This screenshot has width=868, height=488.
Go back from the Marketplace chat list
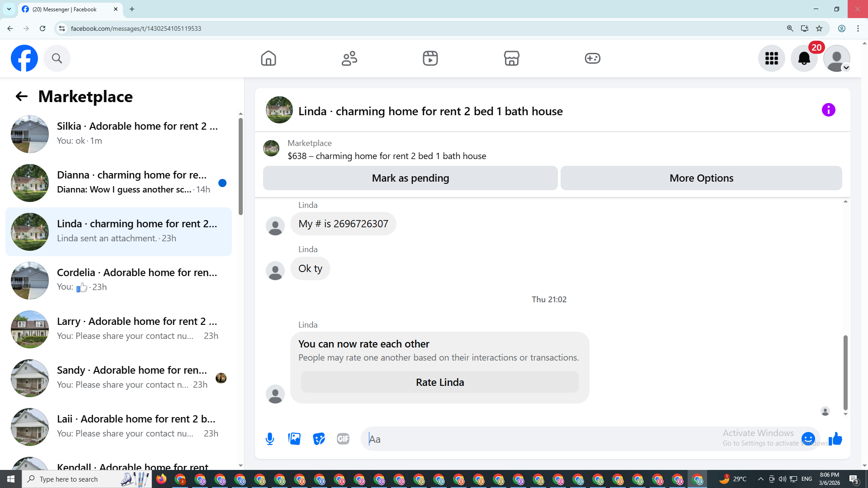tap(21, 96)
